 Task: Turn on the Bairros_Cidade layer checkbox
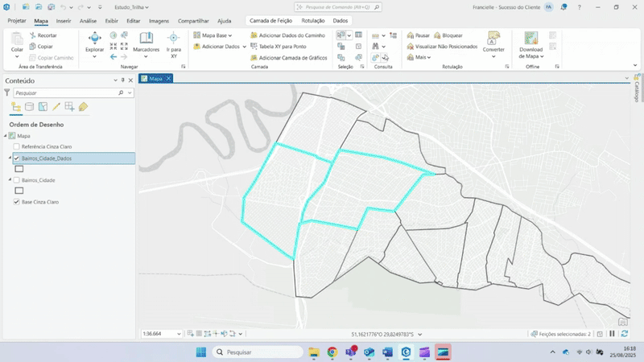17,180
